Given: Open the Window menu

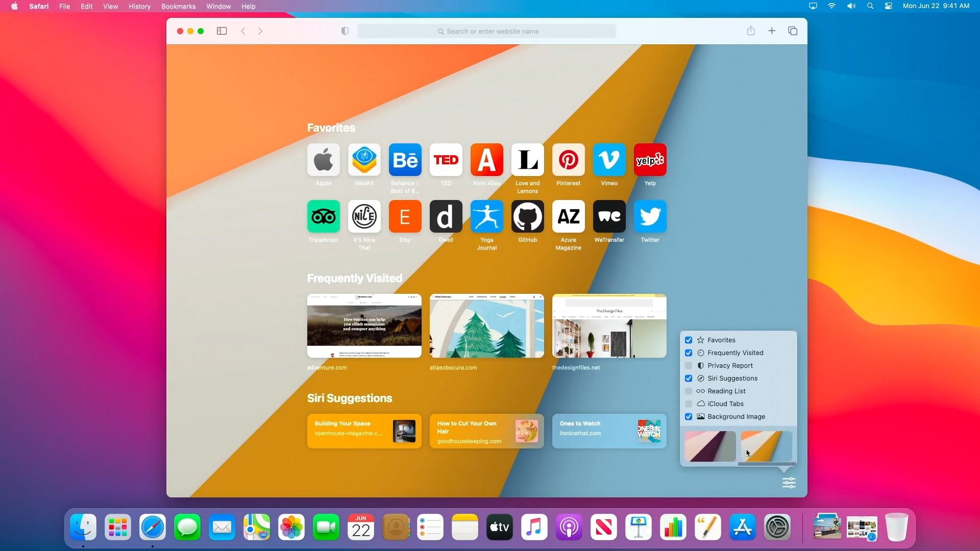Looking at the screenshot, I should (218, 6).
